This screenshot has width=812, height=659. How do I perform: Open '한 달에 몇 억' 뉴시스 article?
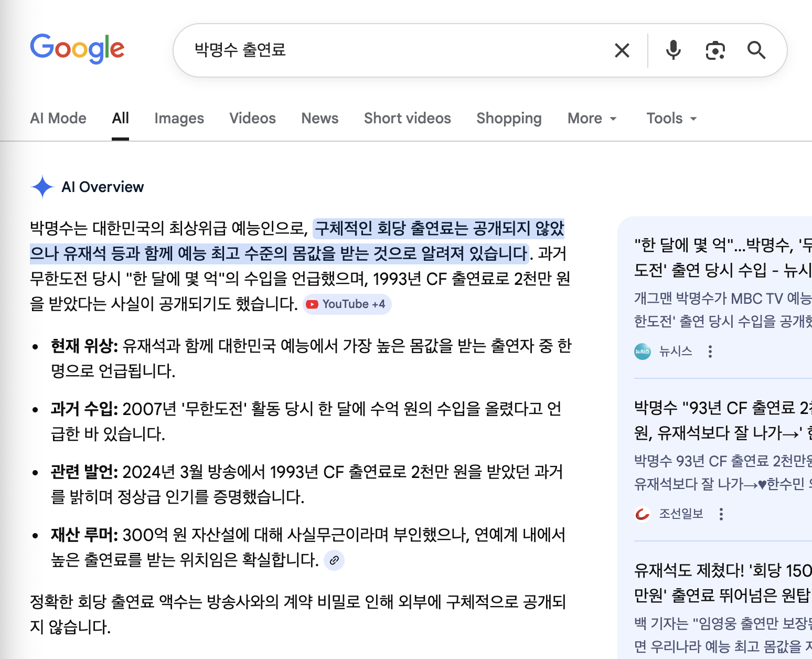coord(723,257)
